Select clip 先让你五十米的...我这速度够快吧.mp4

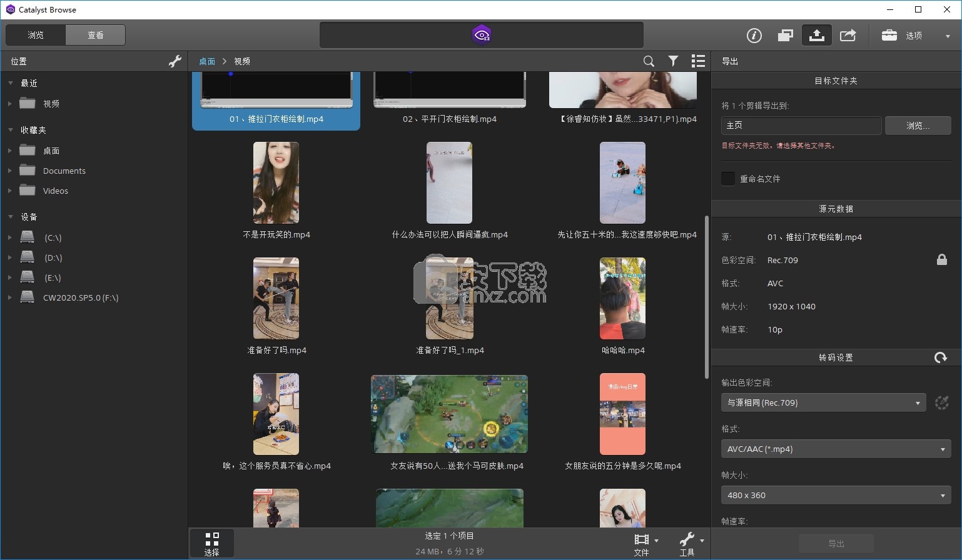(x=622, y=191)
